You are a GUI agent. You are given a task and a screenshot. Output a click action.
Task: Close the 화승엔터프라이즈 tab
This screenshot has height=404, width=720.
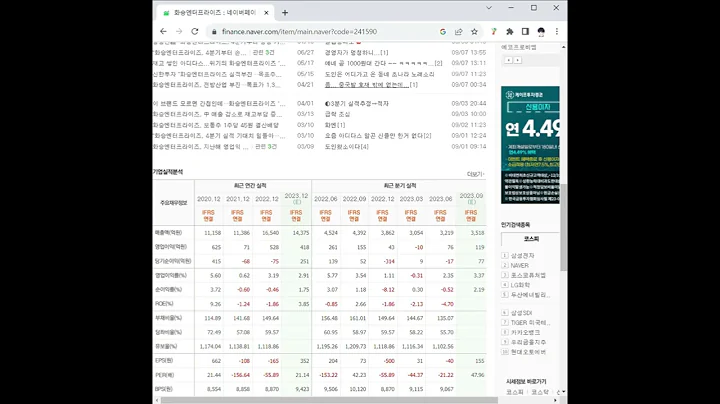click(266, 13)
